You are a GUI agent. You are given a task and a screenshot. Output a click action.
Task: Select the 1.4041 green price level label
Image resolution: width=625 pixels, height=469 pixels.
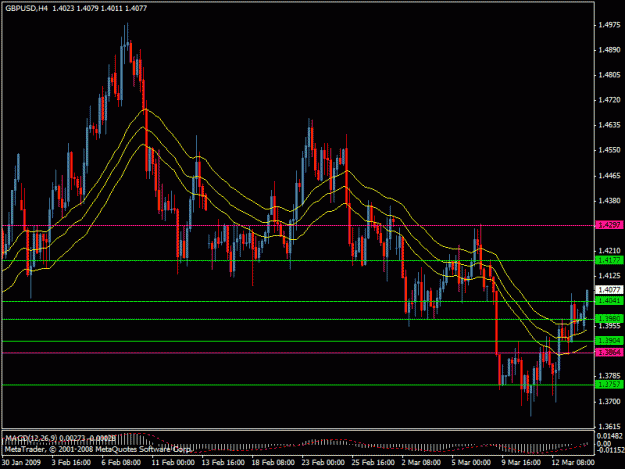(x=609, y=300)
